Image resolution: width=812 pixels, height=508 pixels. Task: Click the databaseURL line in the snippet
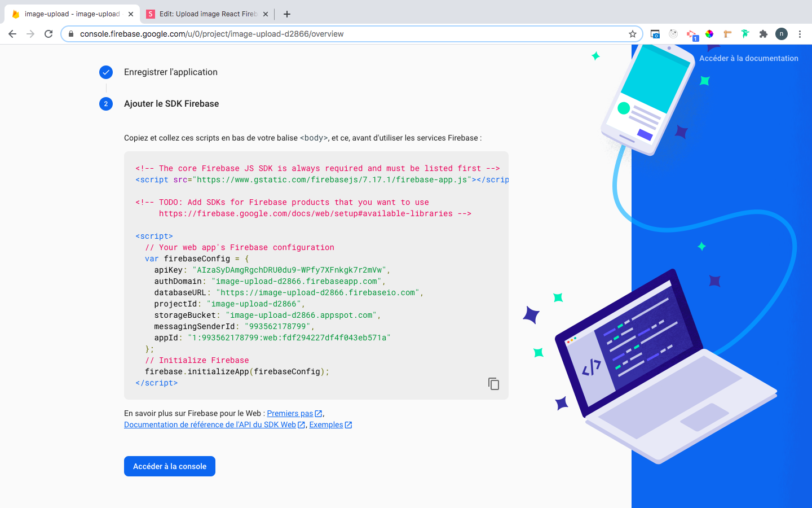289,292
